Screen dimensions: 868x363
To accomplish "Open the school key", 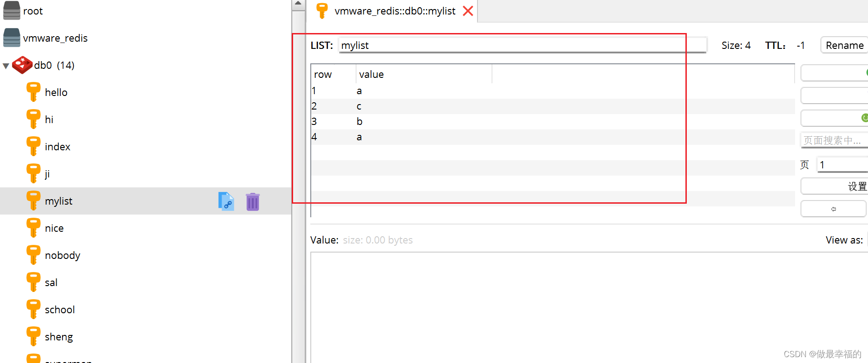I will point(60,310).
